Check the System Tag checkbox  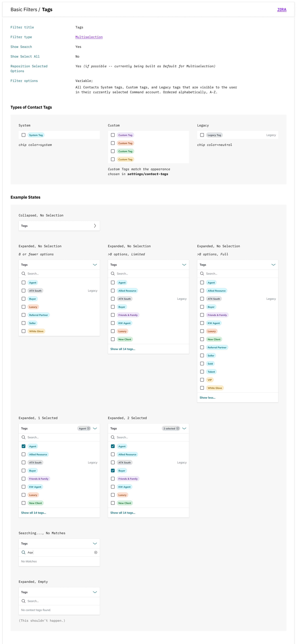24,135
